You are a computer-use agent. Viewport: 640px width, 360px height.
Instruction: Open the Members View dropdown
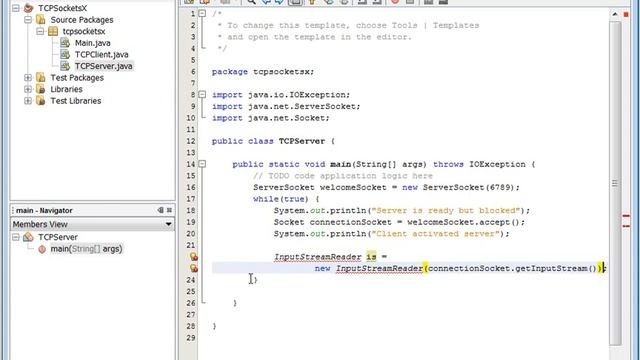168,224
